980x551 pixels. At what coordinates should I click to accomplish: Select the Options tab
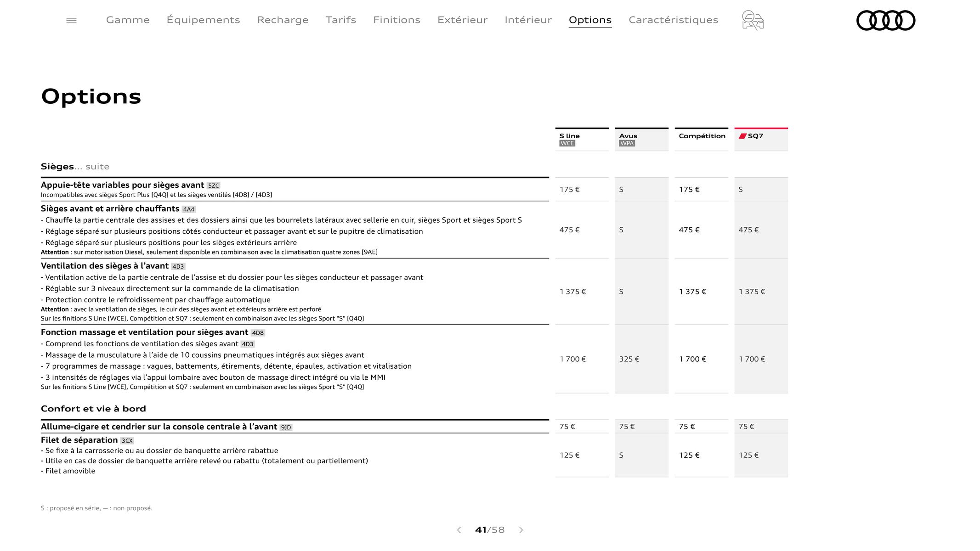(590, 20)
